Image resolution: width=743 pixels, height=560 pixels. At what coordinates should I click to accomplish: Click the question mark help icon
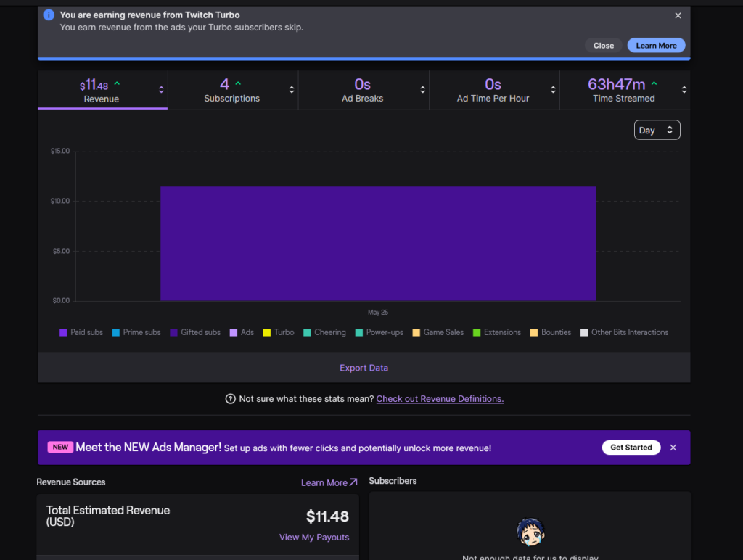(x=230, y=399)
